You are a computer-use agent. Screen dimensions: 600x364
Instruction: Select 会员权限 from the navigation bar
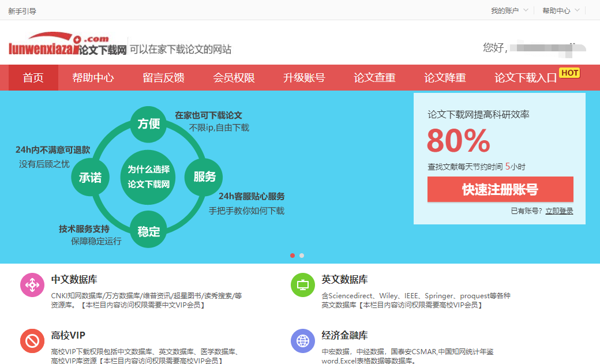tap(233, 77)
